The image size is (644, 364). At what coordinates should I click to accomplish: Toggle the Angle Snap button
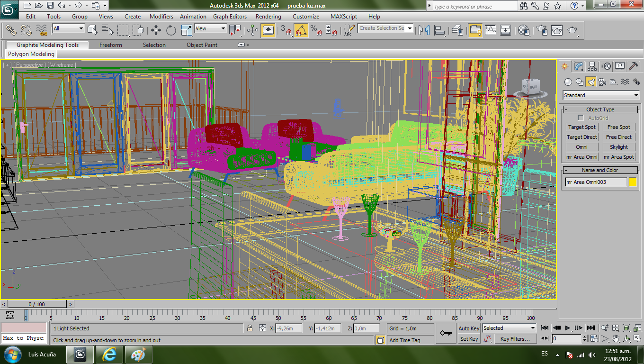coord(301,30)
